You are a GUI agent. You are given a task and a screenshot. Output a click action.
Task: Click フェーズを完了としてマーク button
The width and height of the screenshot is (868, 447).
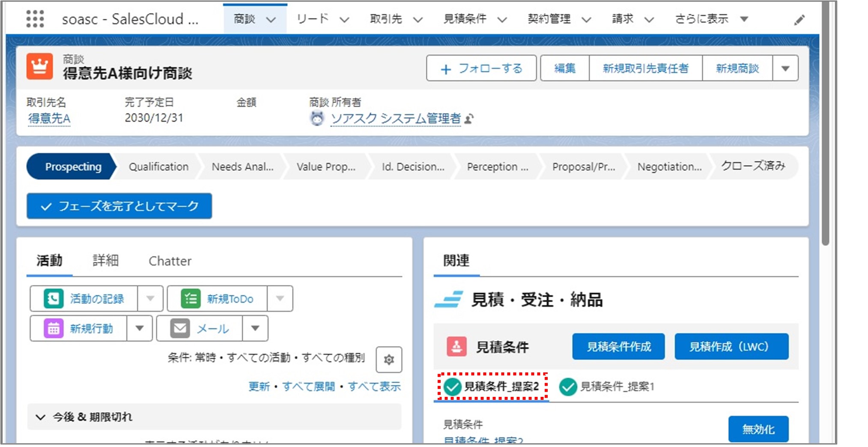click(x=119, y=206)
